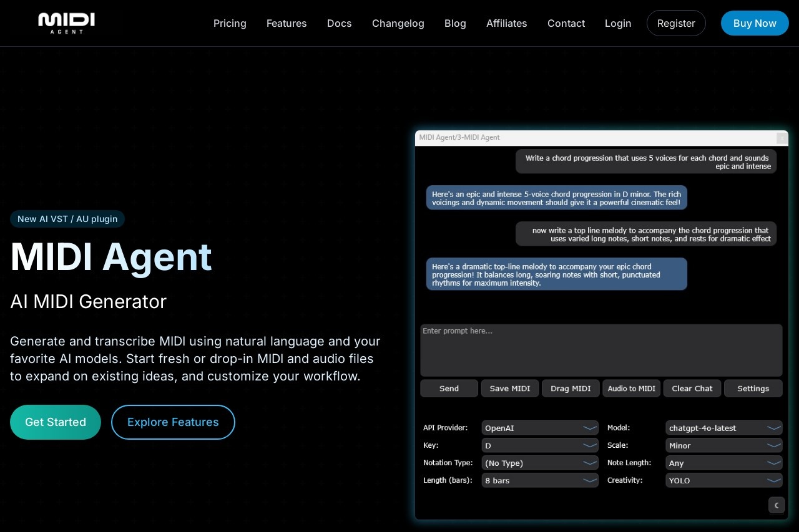This screenshot has height=532, width=799.
Task: Focus the Enter prompt here text box
Action: (x=601, y=350)
